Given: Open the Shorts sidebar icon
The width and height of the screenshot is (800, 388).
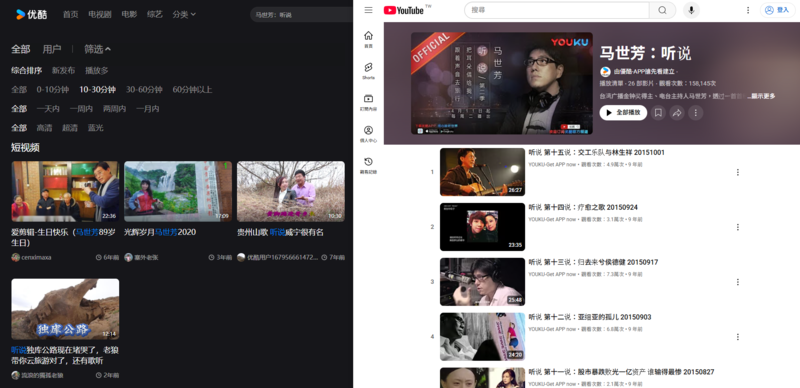Looking at the screenshot, I should click(x=368, y=71).
